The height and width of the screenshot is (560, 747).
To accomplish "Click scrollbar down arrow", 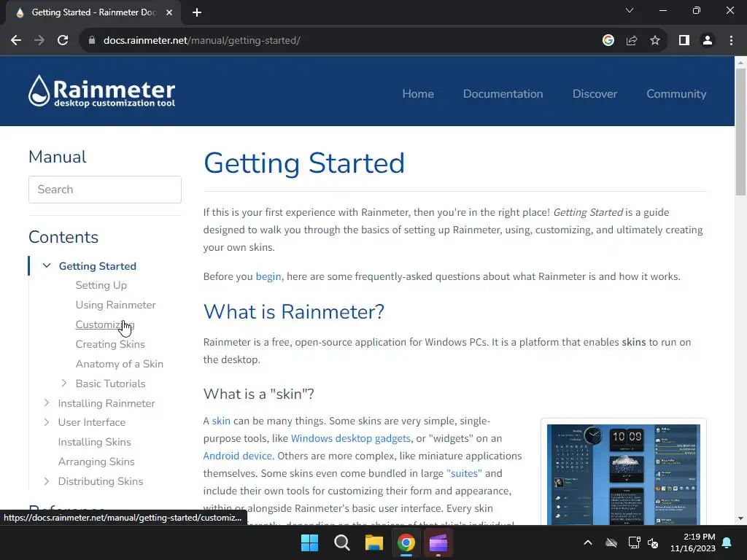I will 740,518.
